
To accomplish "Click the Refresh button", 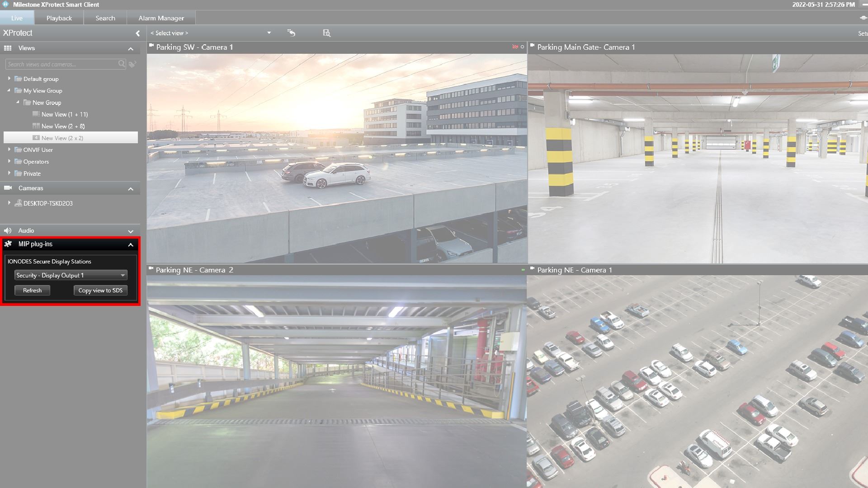I will (x=32, y=291).
